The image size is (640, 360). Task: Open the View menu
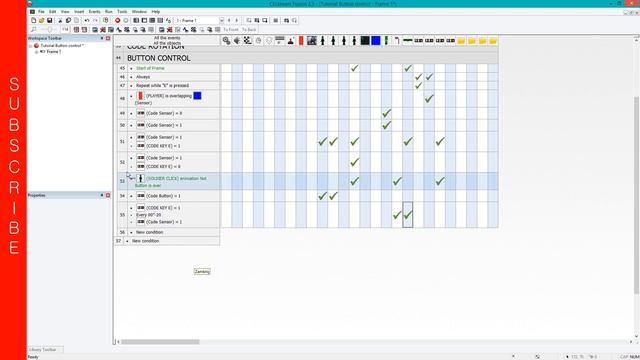tap(65, 12)
